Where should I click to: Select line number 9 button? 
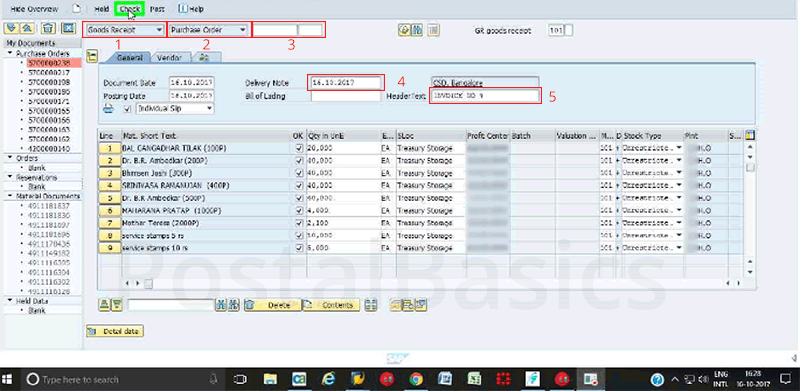tap(110, 248)
